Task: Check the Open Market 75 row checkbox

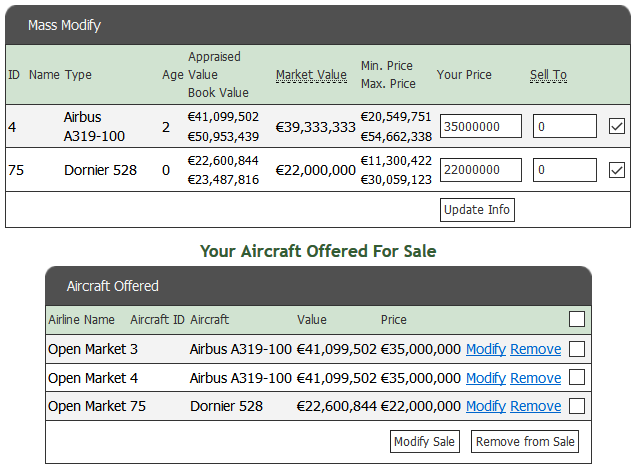Action: [577, 405]
